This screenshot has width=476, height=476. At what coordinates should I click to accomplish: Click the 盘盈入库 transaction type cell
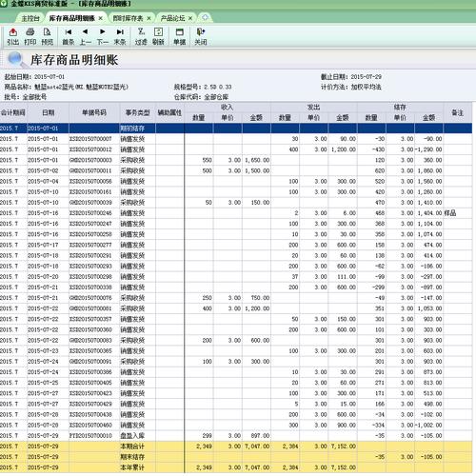132,436
